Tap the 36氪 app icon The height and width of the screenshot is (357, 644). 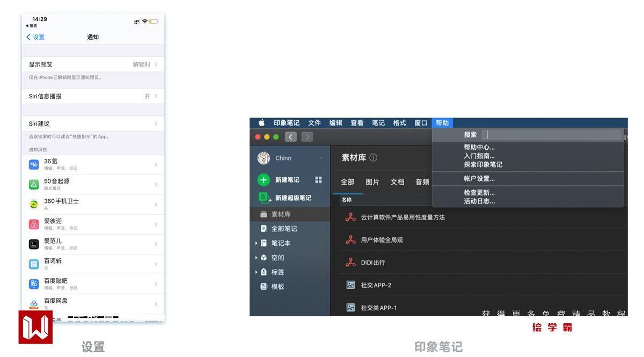(x=34, y=164)
